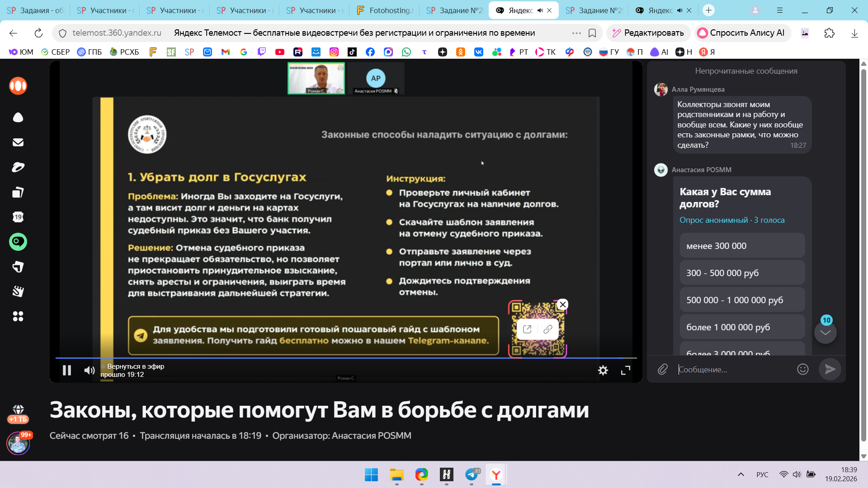This screenshot has height=488, width=868.
Task: Open the emoji picker in chat
Action: tap(802, 369)
